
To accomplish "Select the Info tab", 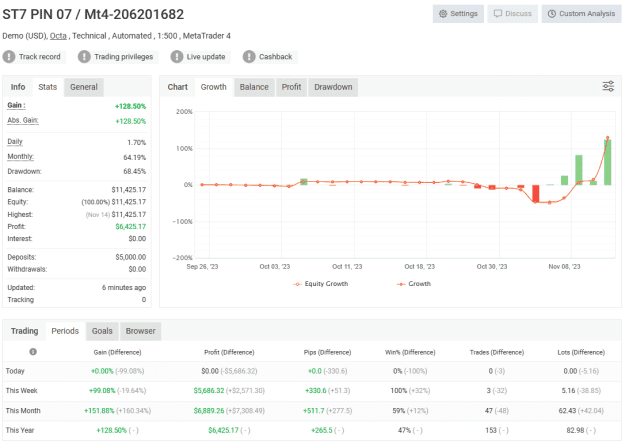I will coord(18,87).
